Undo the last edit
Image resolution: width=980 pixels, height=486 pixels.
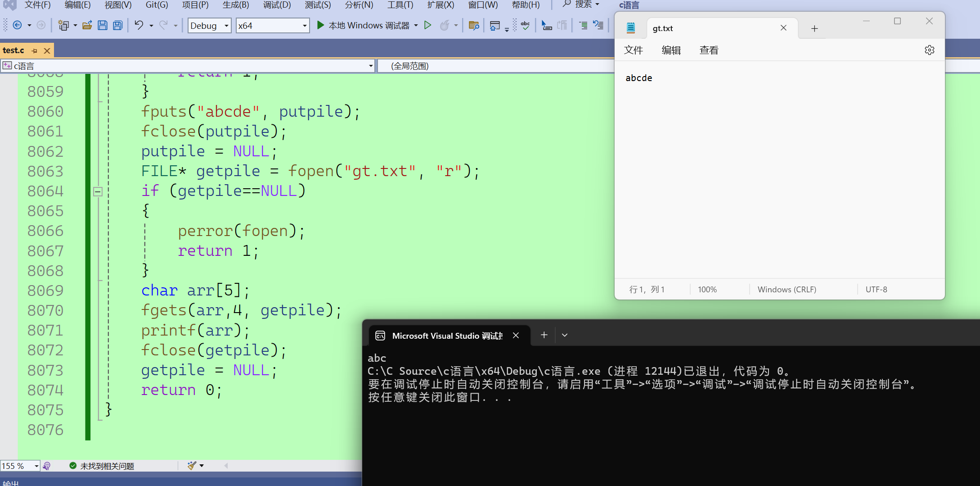[139, 25]
